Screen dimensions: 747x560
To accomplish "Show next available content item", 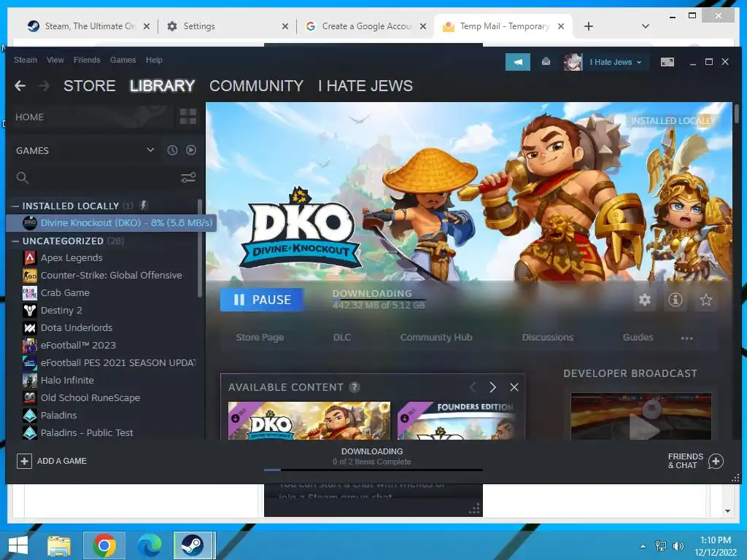I will tap(492, 387).
